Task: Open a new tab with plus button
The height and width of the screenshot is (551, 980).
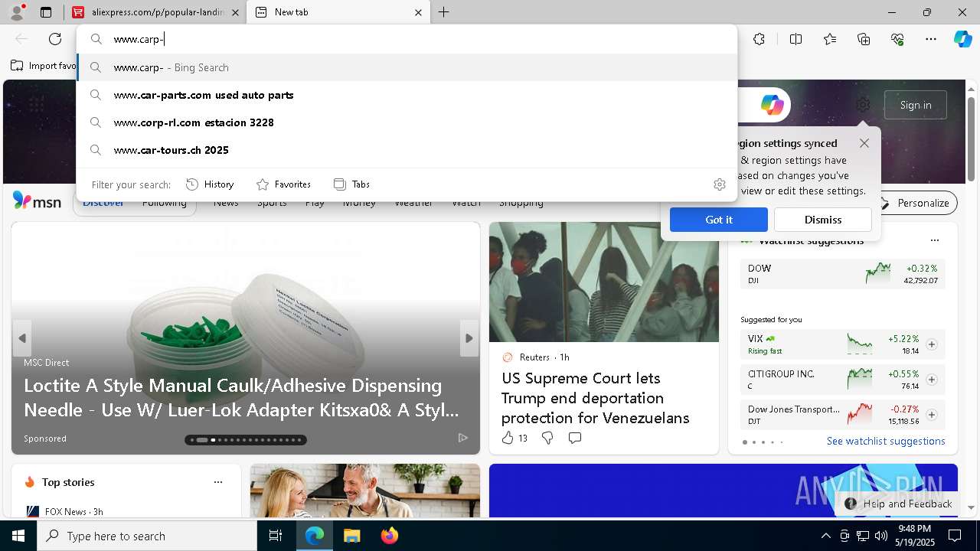Action: 443,12
